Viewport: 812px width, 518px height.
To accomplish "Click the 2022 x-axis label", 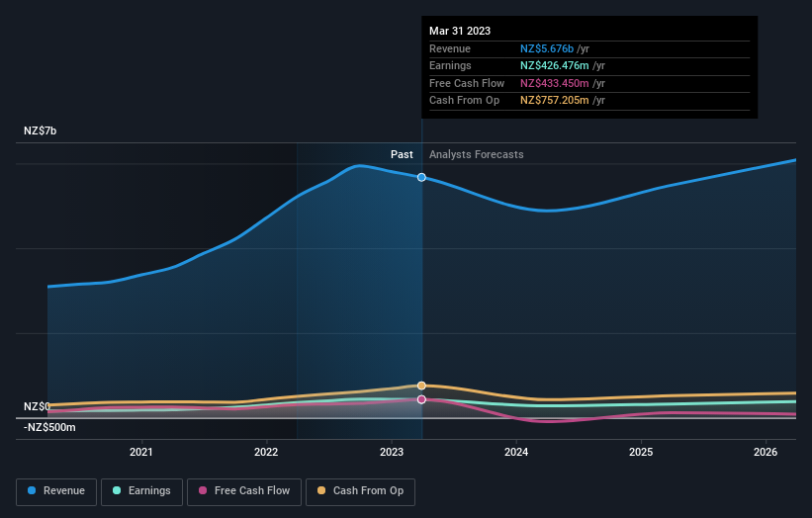I will click(266, 452).
